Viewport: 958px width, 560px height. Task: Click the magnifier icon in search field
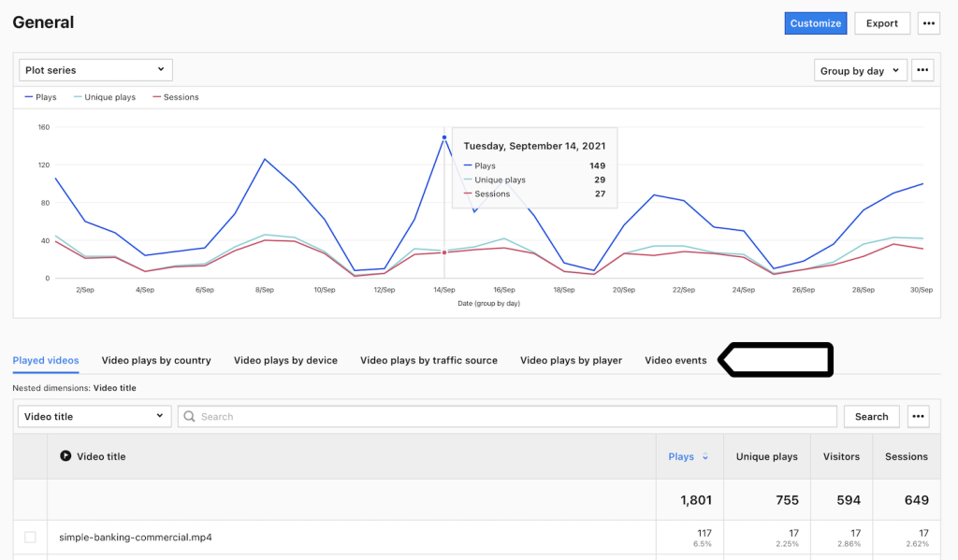pyautogui.click(x=189, y=417)
